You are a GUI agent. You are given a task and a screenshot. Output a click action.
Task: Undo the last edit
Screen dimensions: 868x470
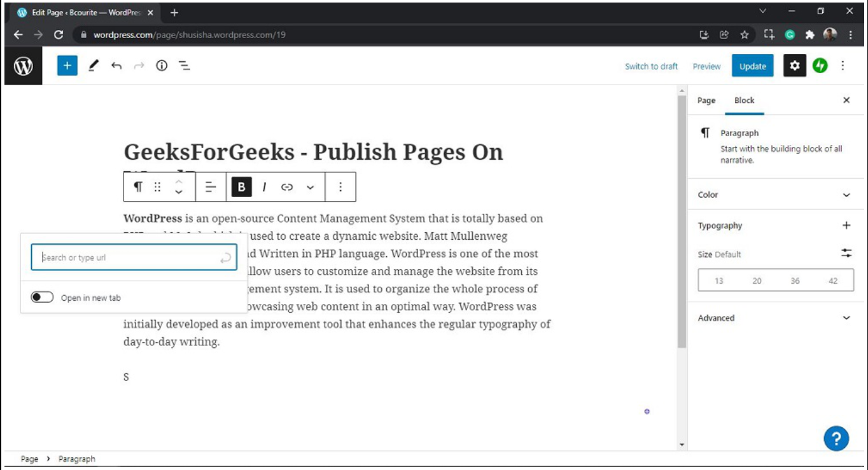116,66
